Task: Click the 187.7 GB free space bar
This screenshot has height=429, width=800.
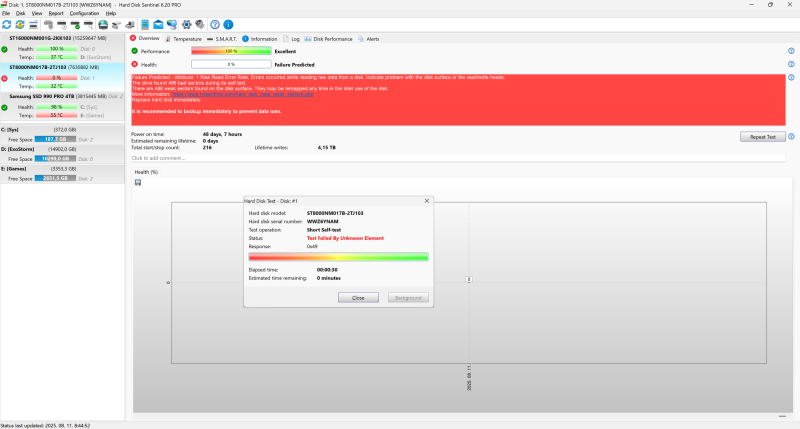Action: click(x=55, y=139)
